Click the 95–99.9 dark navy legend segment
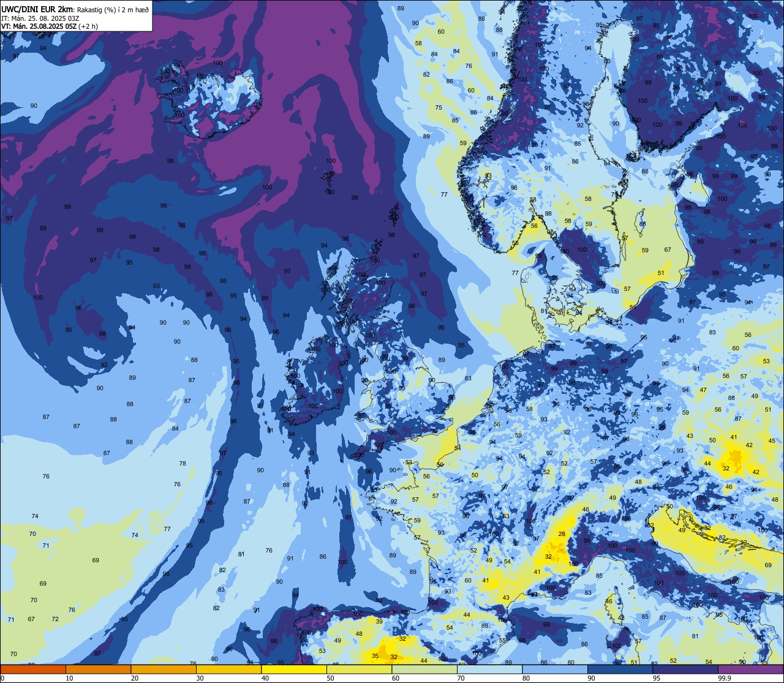This screenshot has height=683, width=784. pos(685,669)
